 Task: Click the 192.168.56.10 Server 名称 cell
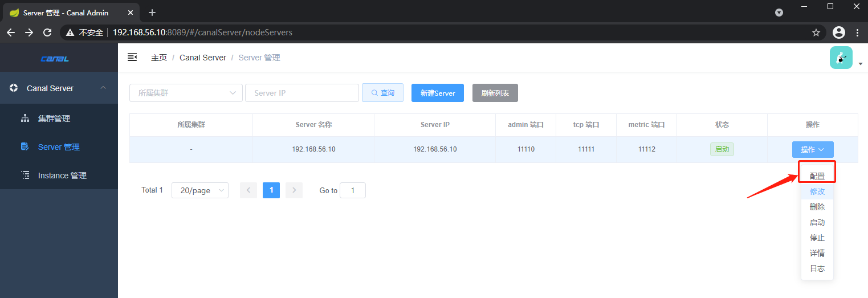click(x=313, y=149)
